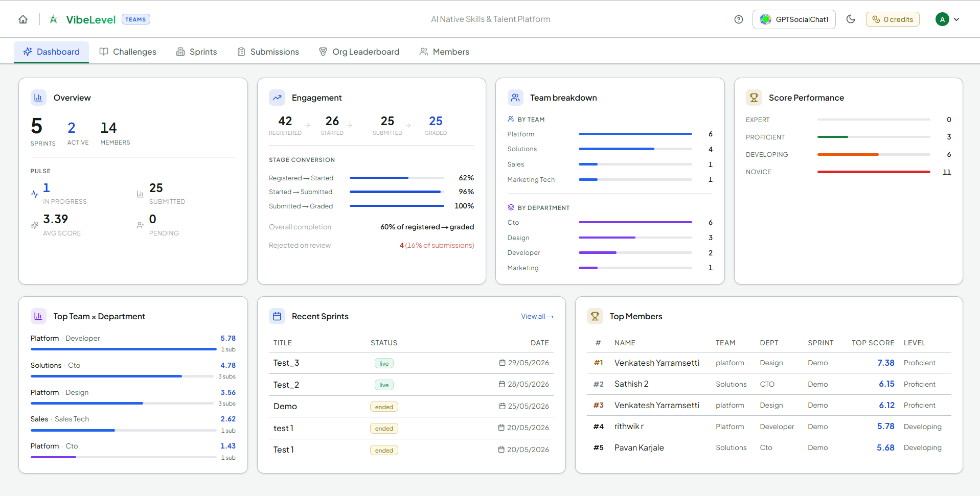Open the Test_3 sprint row
This screenshot has width=980, height=496.
(412, 363)
